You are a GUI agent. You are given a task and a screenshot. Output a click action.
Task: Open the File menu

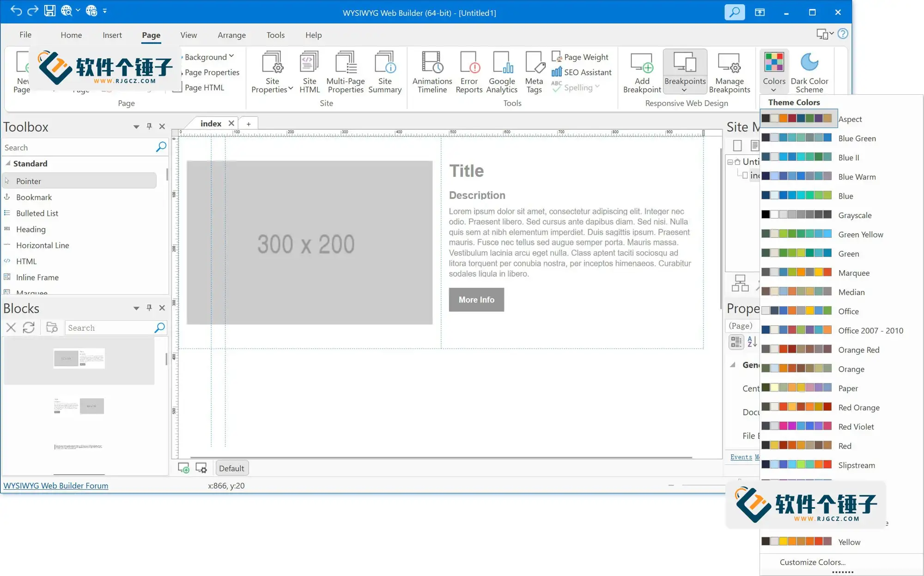click(x=25, y=35)
